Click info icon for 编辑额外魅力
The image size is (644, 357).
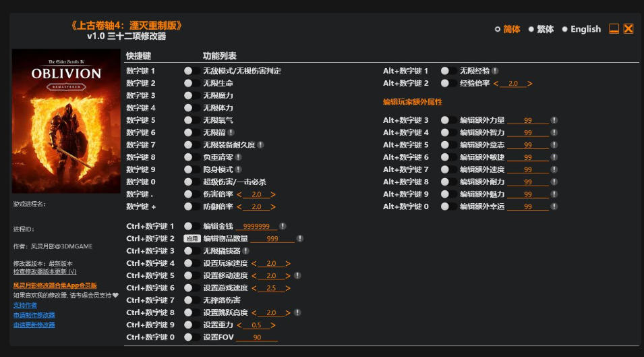click(x=554, y=194)
